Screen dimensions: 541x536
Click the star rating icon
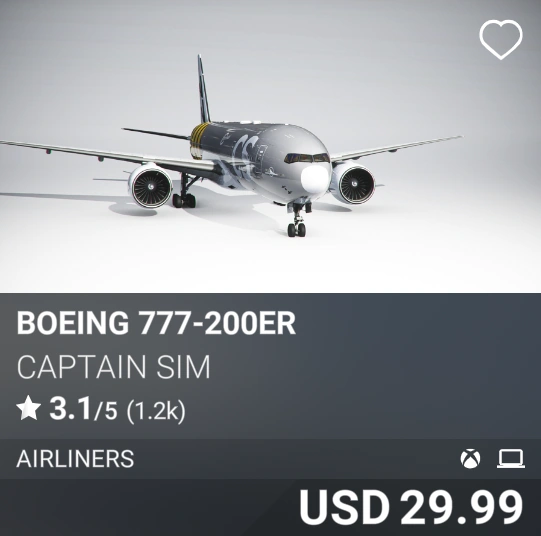click(x=29, y=408)
